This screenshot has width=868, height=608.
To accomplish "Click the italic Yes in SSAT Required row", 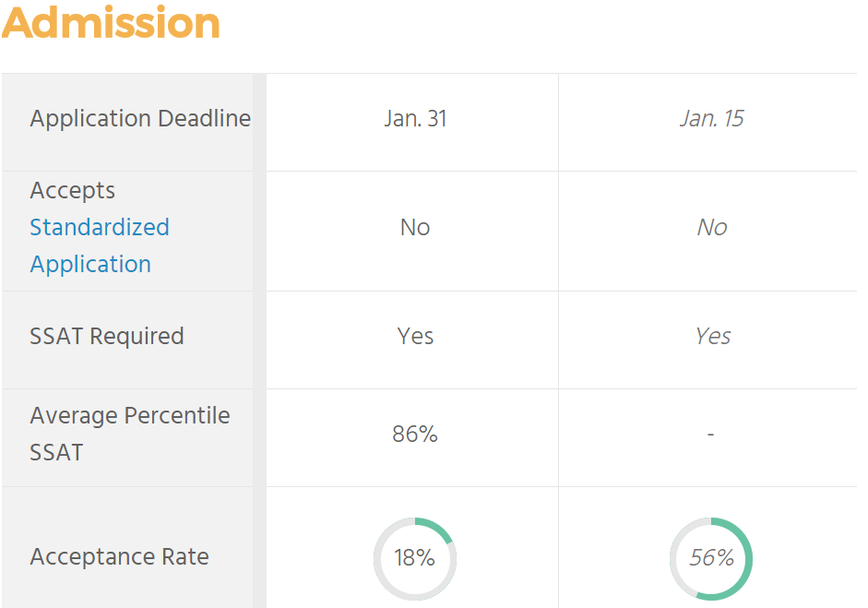I will (712, 337).
